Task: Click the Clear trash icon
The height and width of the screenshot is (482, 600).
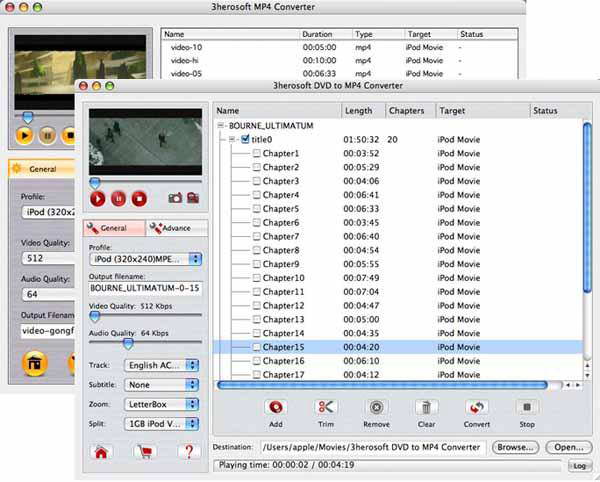Action: point(427,407)
